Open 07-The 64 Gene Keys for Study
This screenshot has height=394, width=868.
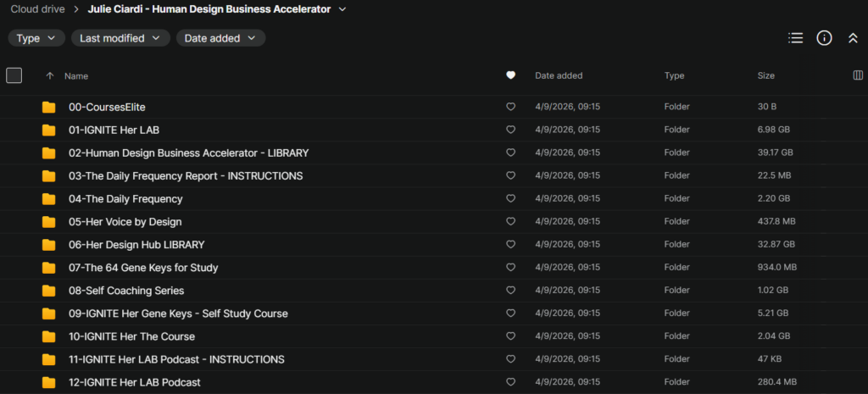tap(143, 268)
